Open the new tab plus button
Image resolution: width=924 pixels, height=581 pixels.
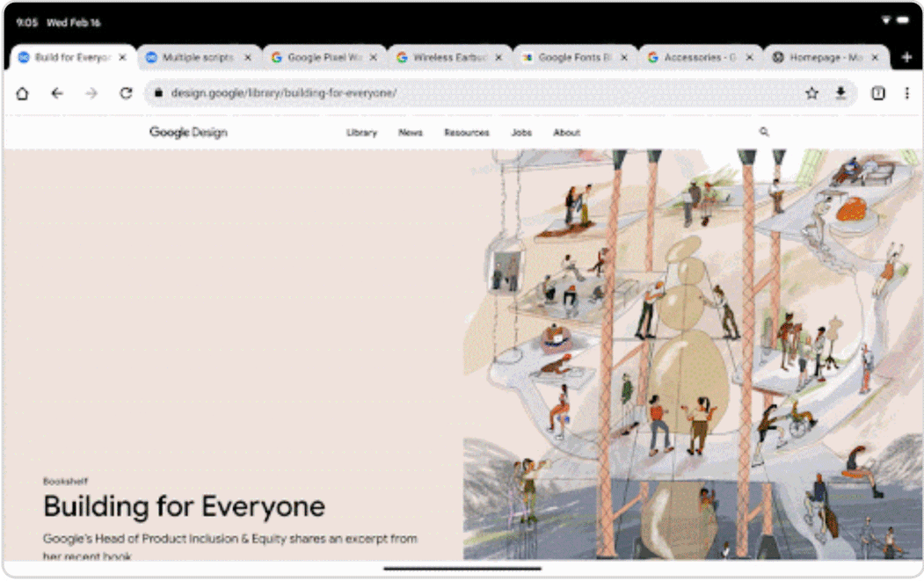(907, 57)
